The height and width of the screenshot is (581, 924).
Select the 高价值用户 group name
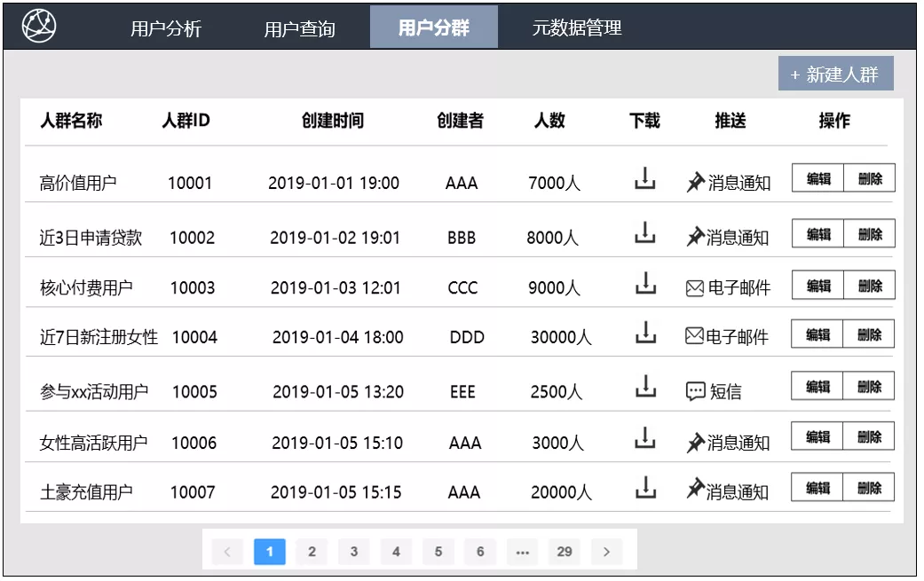coord(78,183)
